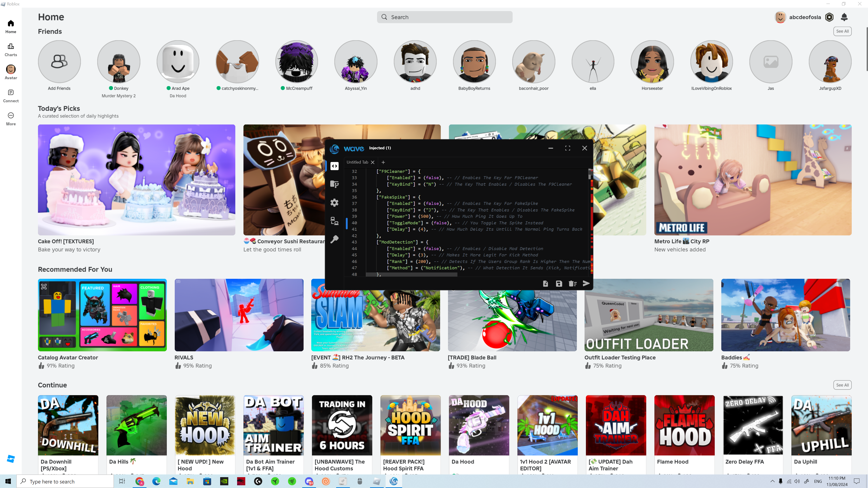Open the Charts sidebar item

click(11, 49)
